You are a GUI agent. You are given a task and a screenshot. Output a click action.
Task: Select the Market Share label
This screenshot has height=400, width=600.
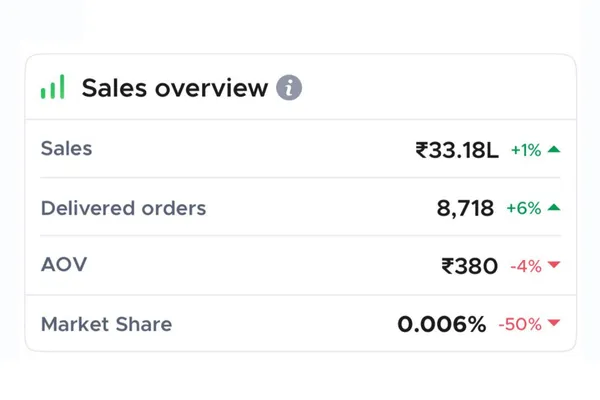(x=106, y=324)
